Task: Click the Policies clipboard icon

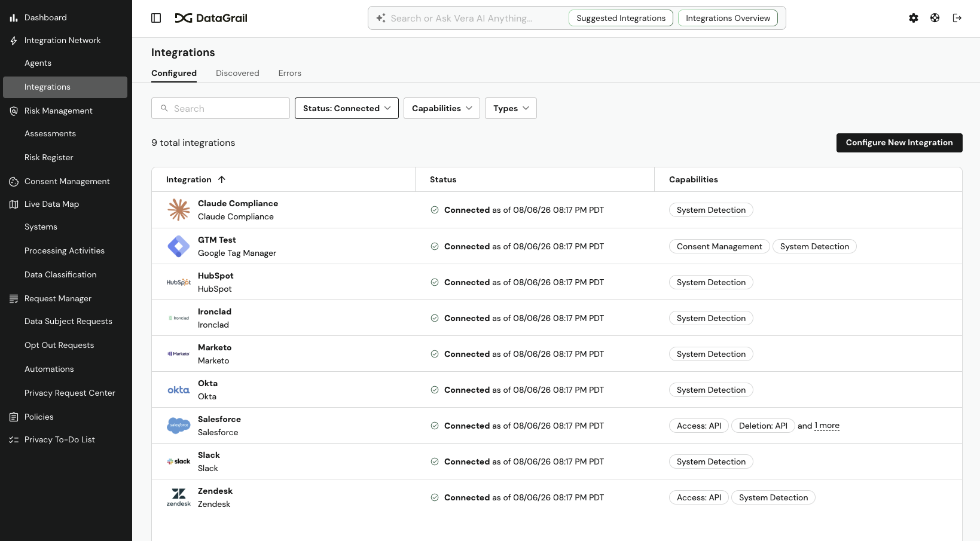Action: point(14,417)
